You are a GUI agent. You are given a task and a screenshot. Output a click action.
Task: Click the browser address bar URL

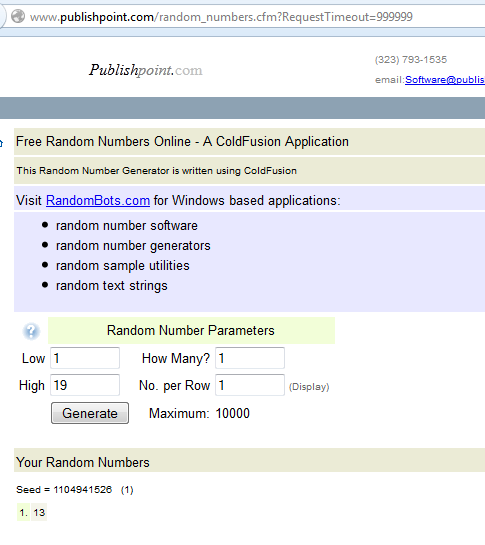click(x=221, y=17)
